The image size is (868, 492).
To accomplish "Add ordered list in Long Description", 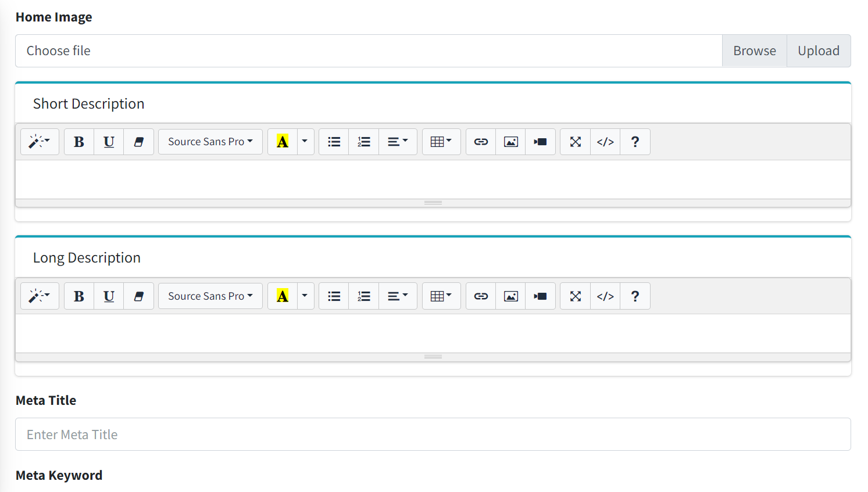I will (x=364, y=296).
